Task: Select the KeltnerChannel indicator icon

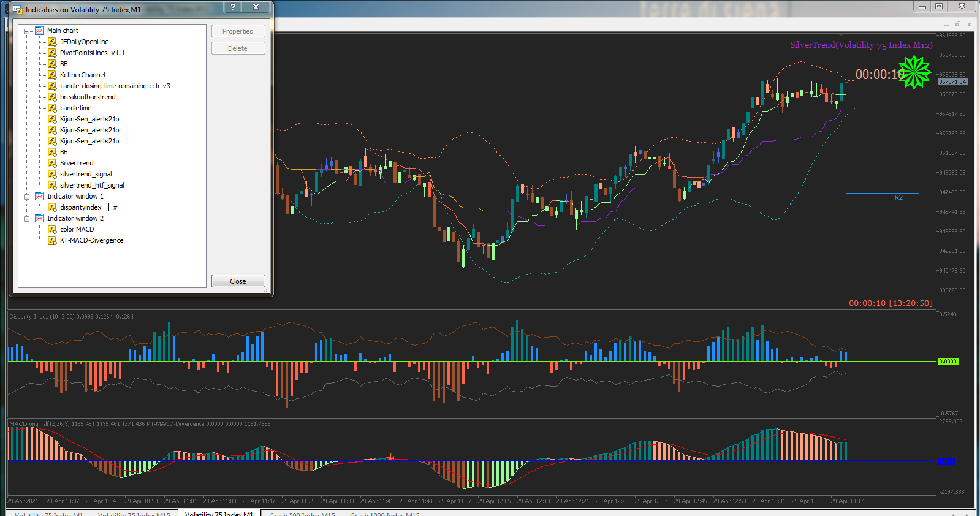Action: (x=52, y=75)
